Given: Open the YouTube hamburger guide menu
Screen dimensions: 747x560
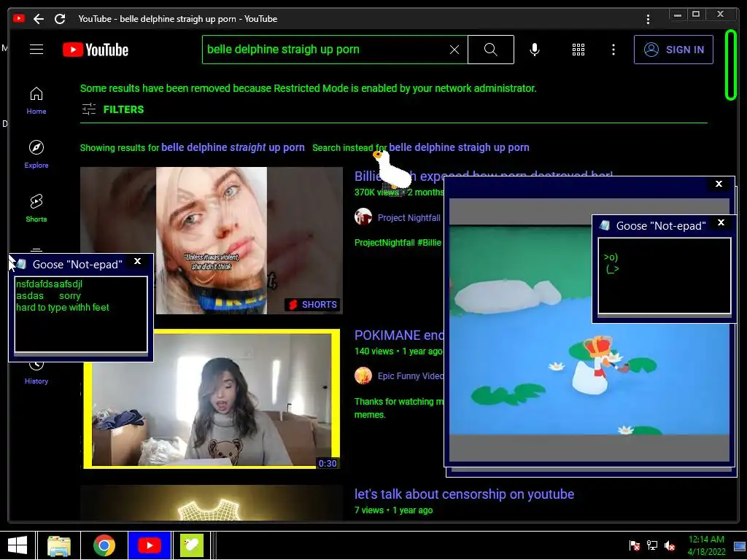Looking at the screenshot, I should (x=36, y=50).
